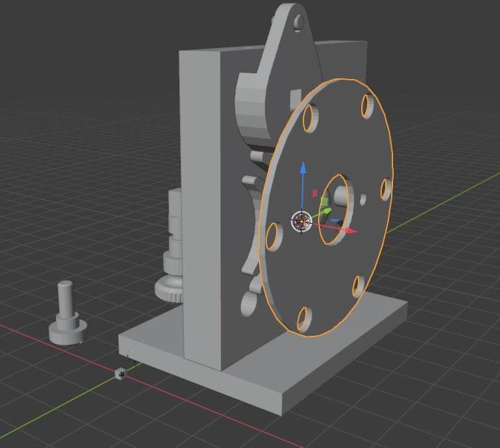Image resolution: width=500 pixels, height=448 pixels.
Task: Click the green Y-axis move gizmo arrow
Action: point(327,211)
